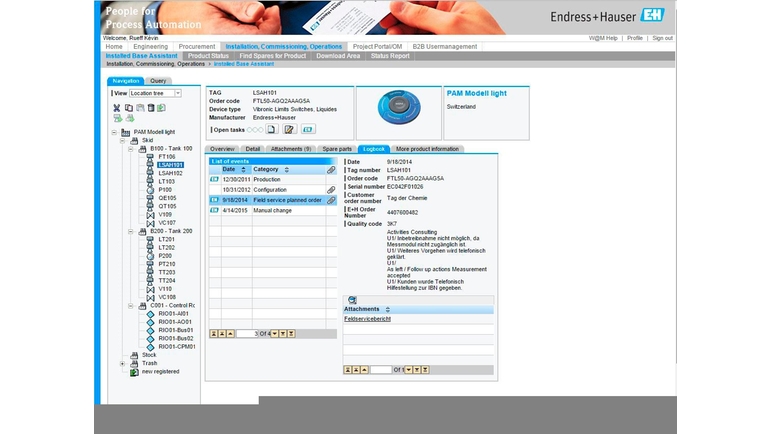Select the TT204 tree item

(x=167, y=281)
